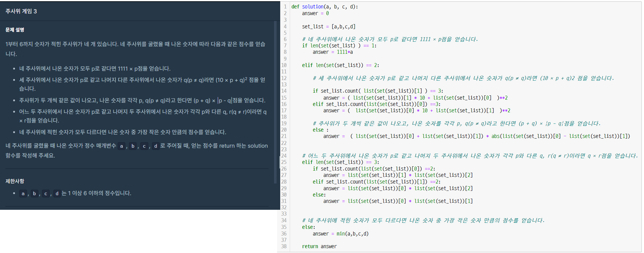Click the answer assignment on code line 31

[398, 201]
